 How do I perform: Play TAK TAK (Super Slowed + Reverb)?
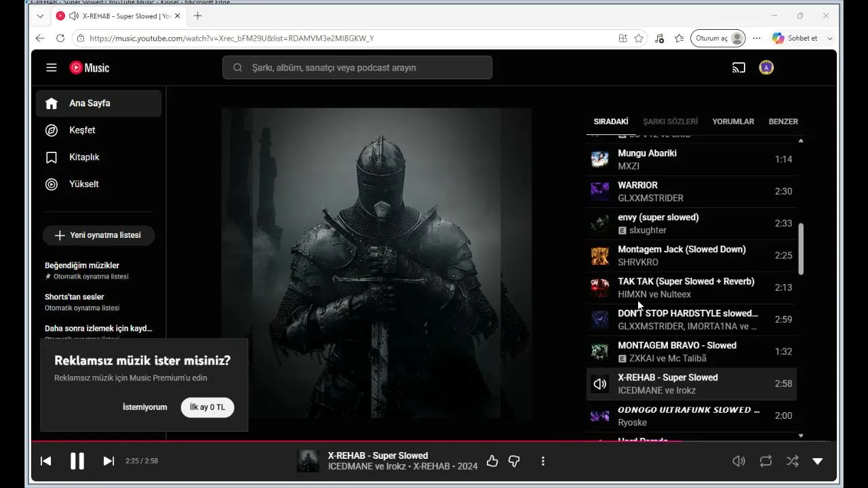click(692, 287)
